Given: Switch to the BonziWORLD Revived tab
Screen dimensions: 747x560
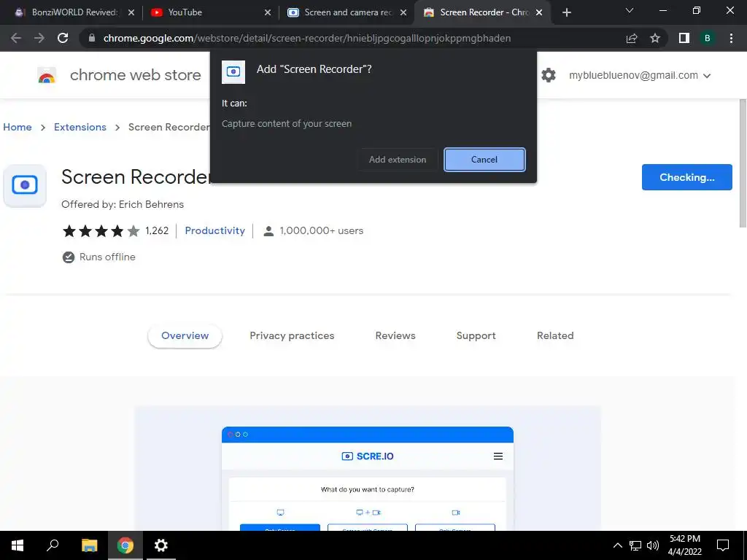Looking at the screenshot, I should click(x=74, y=12).
